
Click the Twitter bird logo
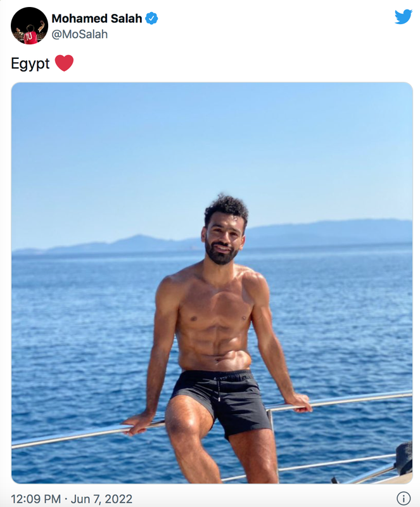point(404,16)
